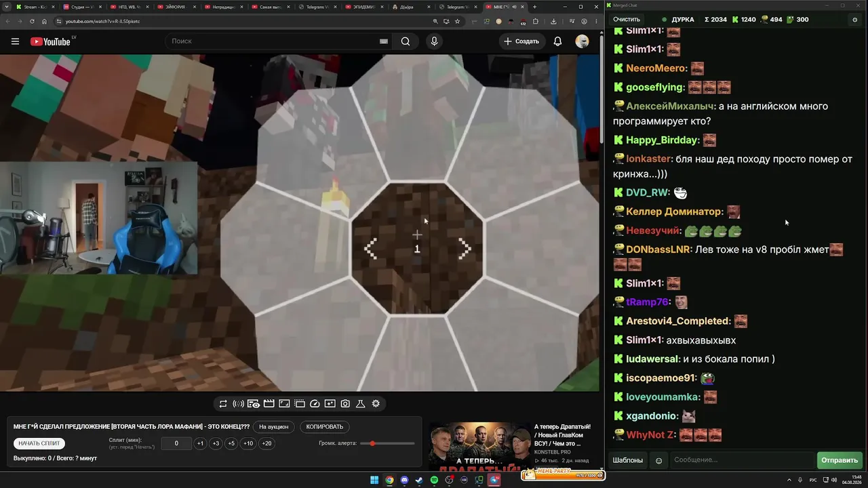Open Merged Chat settings gear
The width and height of the screenshot is (868, 488).
854,20
